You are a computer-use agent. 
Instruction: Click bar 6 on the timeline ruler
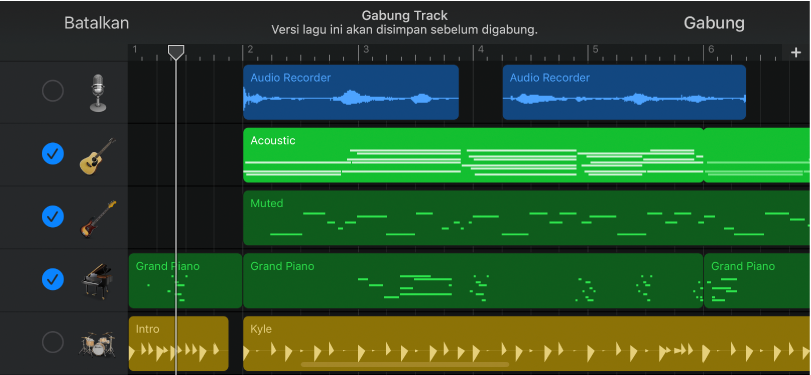(711, 50)
